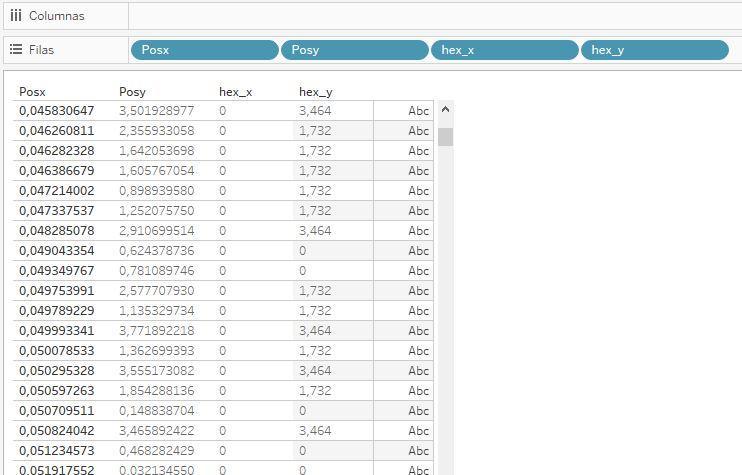This screenshot has width=742, height=475.
Task: Select Posx value 0,049789229
Action: (57, 310)
